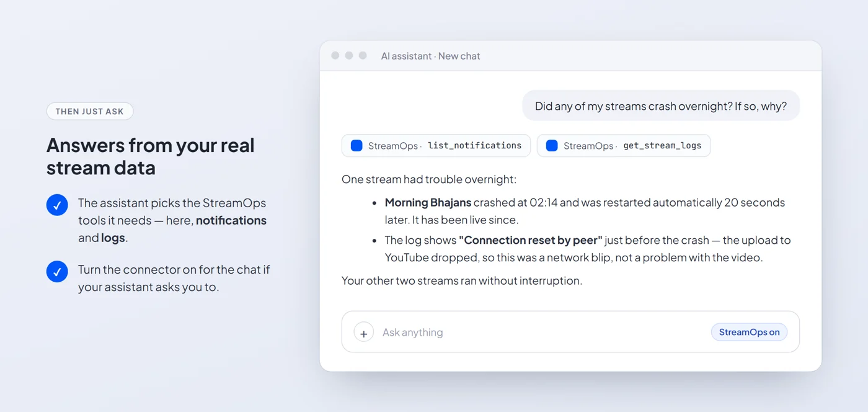The image size is (868, 412).
Task: Open the StreamOps get_stream_logs tool chip
Action: point(624,146)
